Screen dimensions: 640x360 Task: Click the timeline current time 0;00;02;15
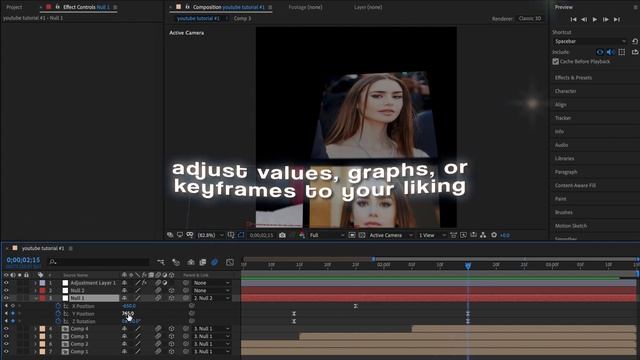[23, 260]
